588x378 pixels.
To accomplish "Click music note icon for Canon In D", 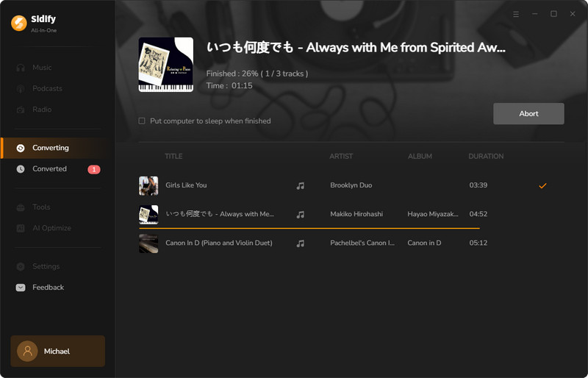I will click(x=301, y=243).
